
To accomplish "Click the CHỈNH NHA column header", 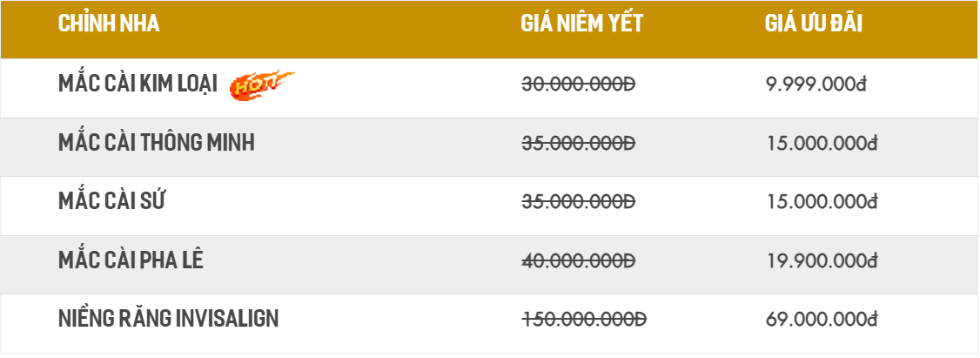I will point(109,24).
